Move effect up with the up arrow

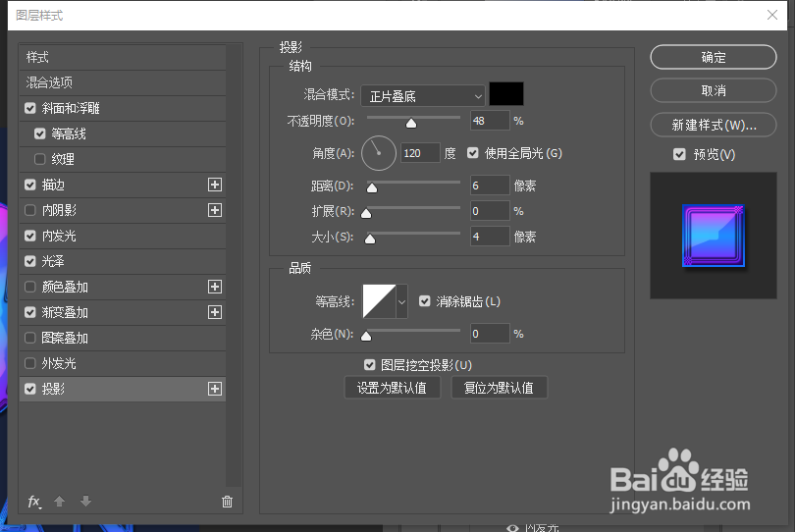click(59, 502)
